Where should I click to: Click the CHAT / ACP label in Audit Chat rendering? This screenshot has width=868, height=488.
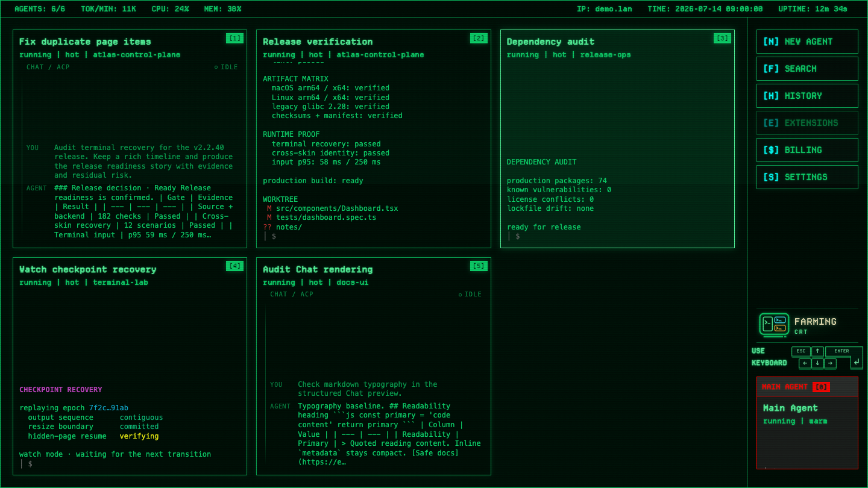click(x=292, y=295)
